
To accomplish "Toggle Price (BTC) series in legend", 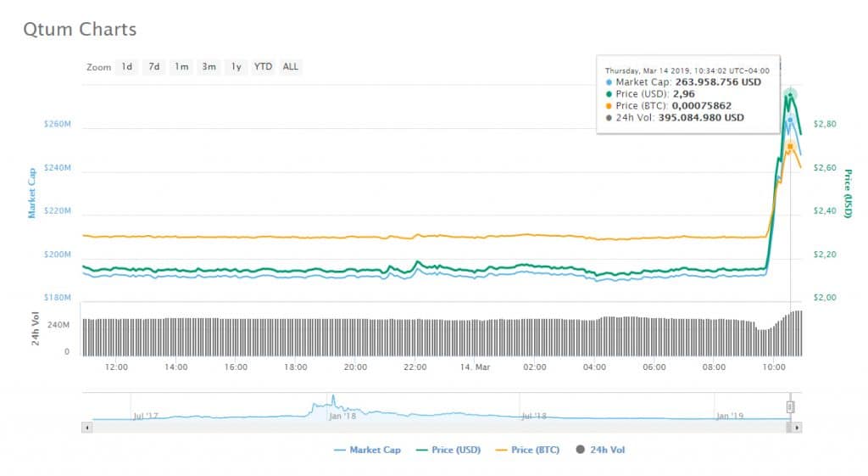I will [527, 450].
